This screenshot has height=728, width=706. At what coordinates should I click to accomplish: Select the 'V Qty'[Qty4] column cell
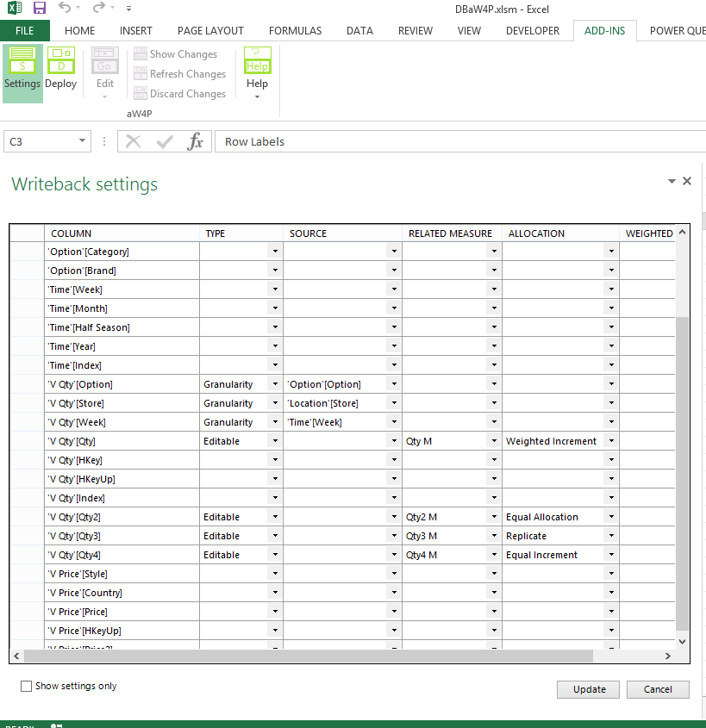(122, 555)
